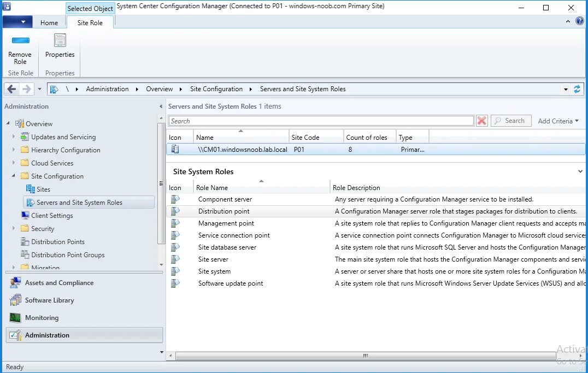
Task: Clear the search with the red X
Action: [x=482, y=121]
